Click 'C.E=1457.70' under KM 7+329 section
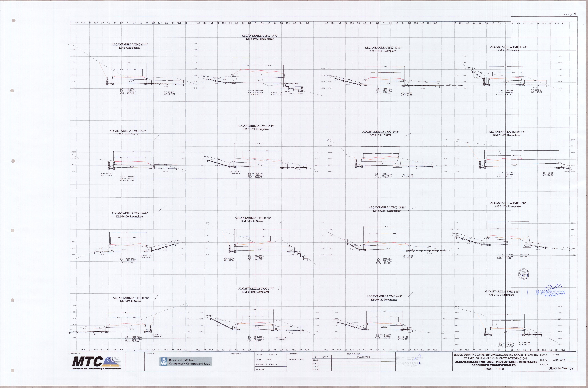Image resolution: width=588 pixels, height=388 pixels. click(524, 255)
